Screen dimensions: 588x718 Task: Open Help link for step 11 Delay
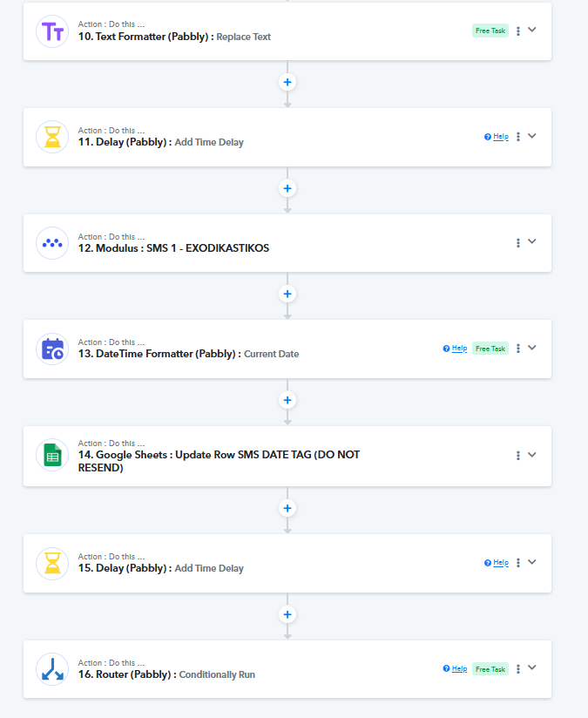tap(497, 137)
